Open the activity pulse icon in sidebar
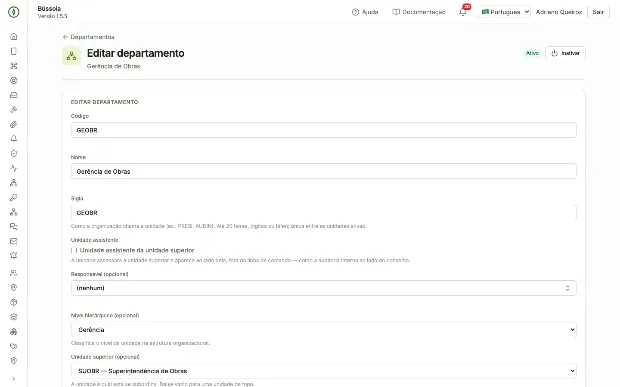This screenshot has height=387, width=620. click(x=13, y=168)
